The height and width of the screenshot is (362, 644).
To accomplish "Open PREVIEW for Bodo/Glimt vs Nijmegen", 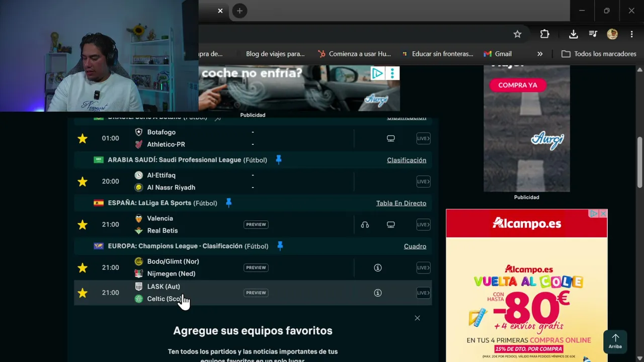I will (x=256, y=267).
